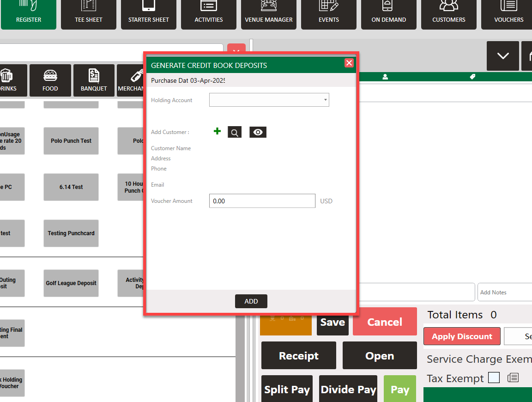Open the Register tab

pos(29,15)
